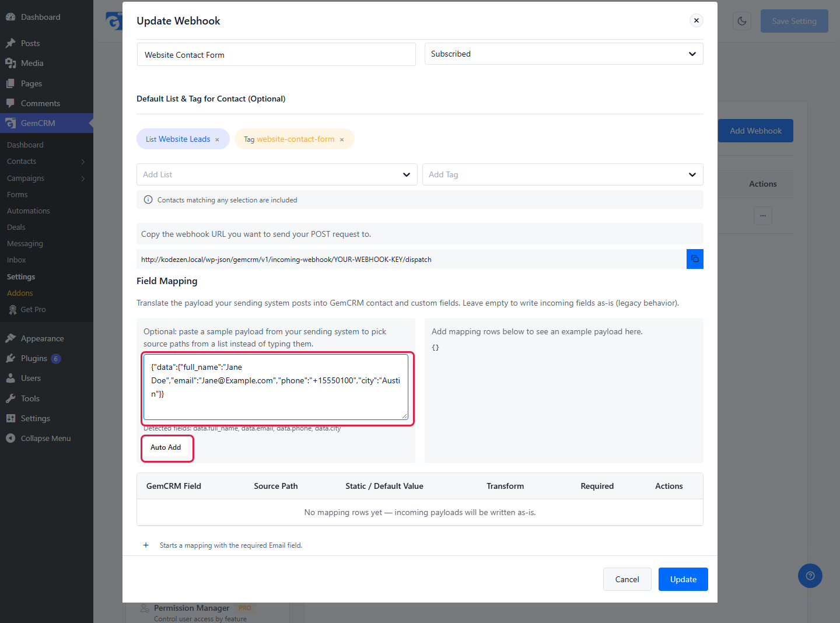Open Forms in the GemCRM submenu
The width and height of the screenshot is (840, 623).
point(17,195)
